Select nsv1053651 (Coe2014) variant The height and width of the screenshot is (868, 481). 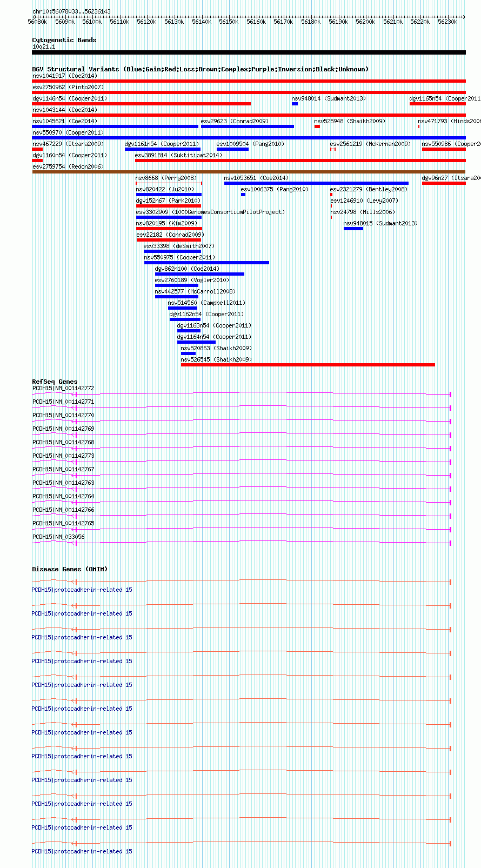point(257,178)
